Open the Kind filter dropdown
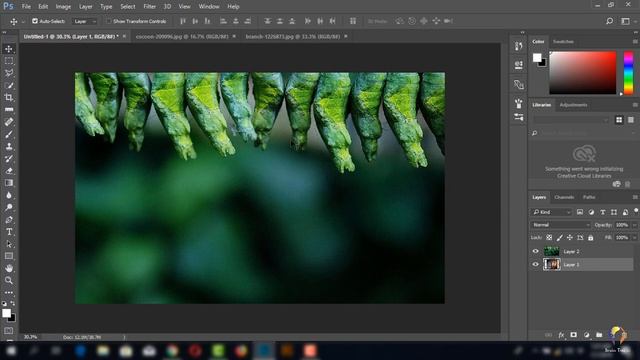Viewport: 640px width, 360px height. 551,212
